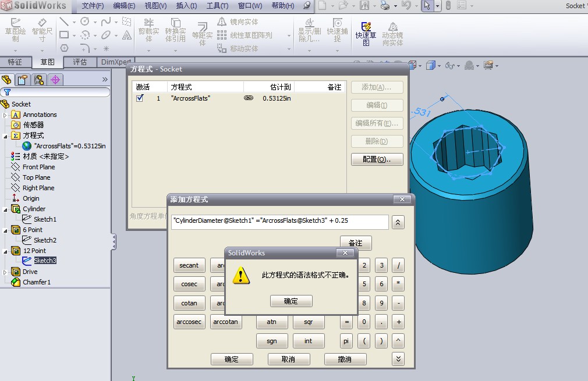The width and height of the screenshot is (588, 381).
Task: Pick the Rectangle sketch tool
Action: pos(64,35)
